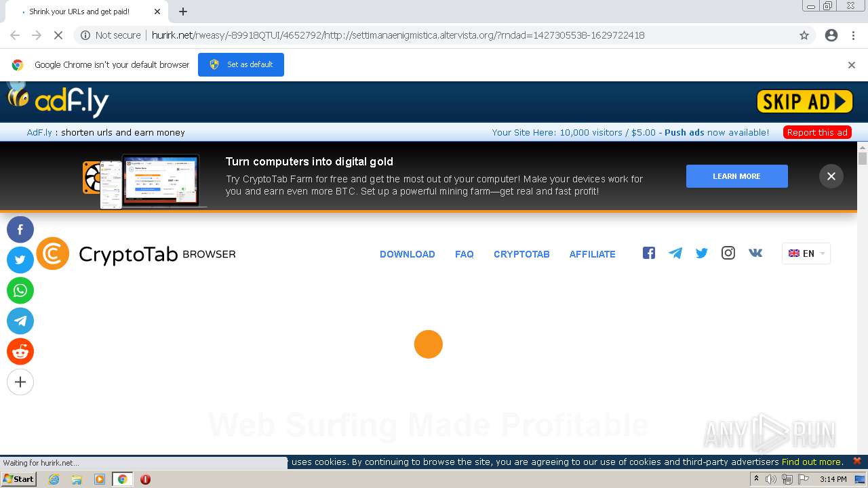Click the volume icon in system tray
The image size is (868, 488).
(x=771, y=479)
